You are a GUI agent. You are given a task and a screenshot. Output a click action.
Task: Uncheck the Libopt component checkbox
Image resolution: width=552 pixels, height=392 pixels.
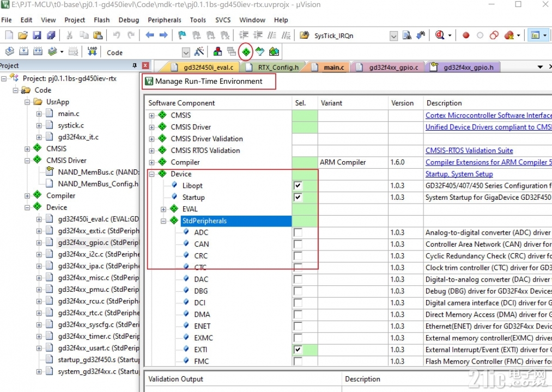point(298,186)
